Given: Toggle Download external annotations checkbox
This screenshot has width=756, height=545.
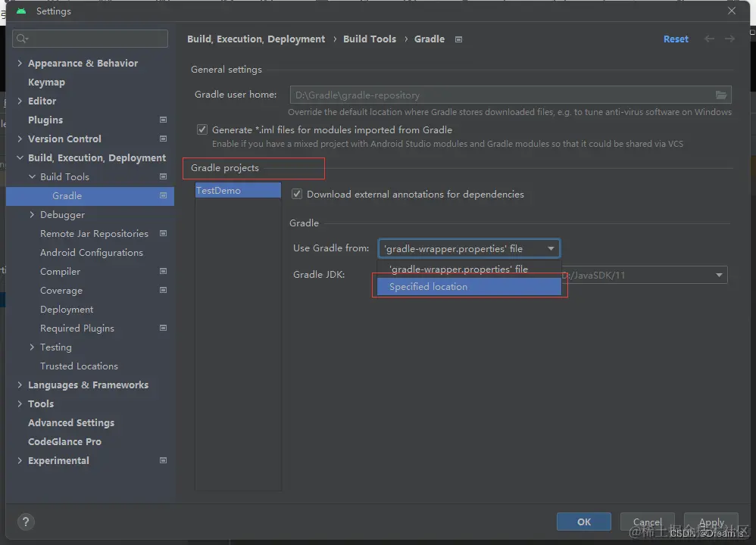Looking at the screenshot, I should [296, 195].
